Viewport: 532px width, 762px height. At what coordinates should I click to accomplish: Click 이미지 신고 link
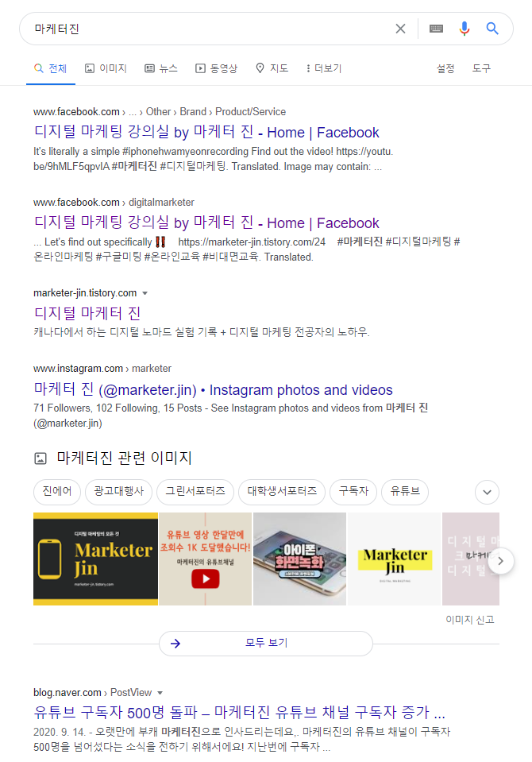(470, 620)
